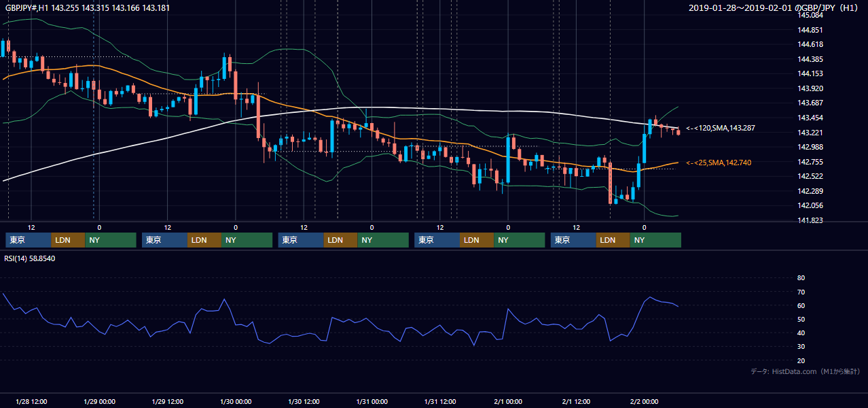Click the GBPJPY#,H1 symbol header text

(86, 8)
